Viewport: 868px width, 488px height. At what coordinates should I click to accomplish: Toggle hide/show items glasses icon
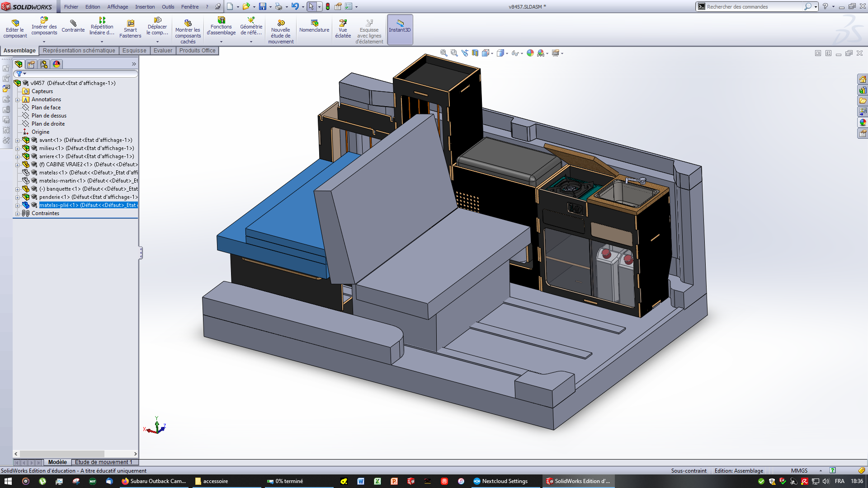point(514,53)
